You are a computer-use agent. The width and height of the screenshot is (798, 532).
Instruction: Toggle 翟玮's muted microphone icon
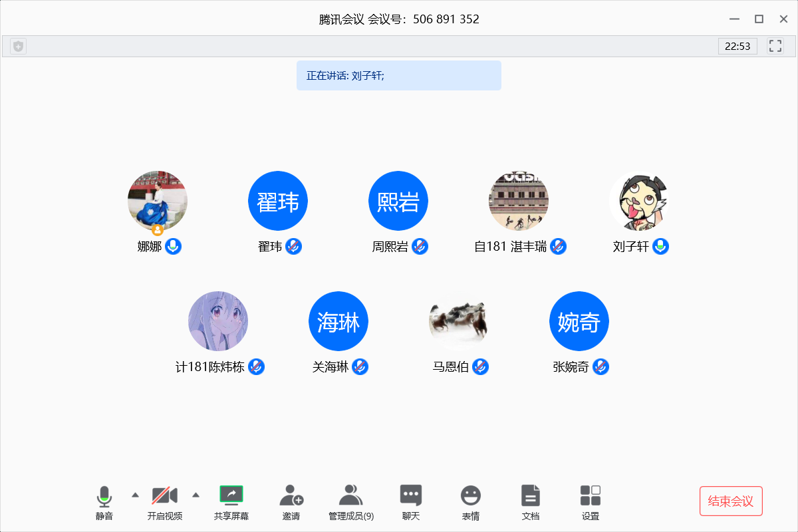pos(293,247)
